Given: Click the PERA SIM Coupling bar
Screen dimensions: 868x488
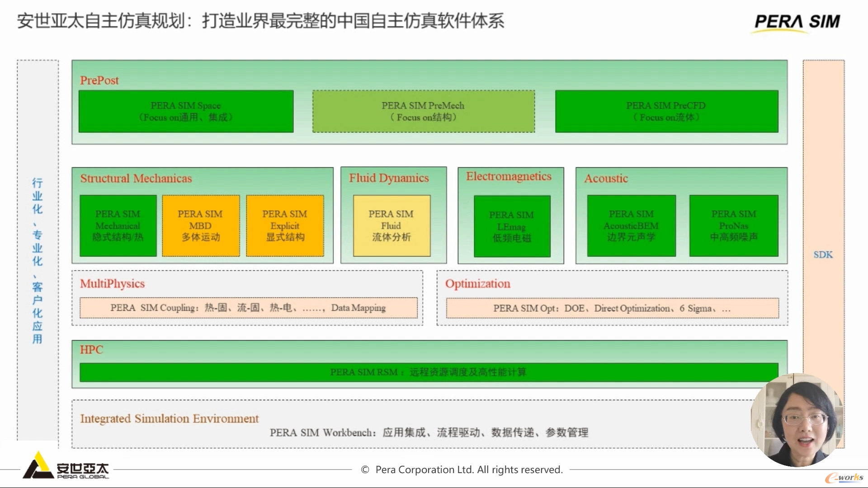Looking at the screenshot, I should click(249, 308).
